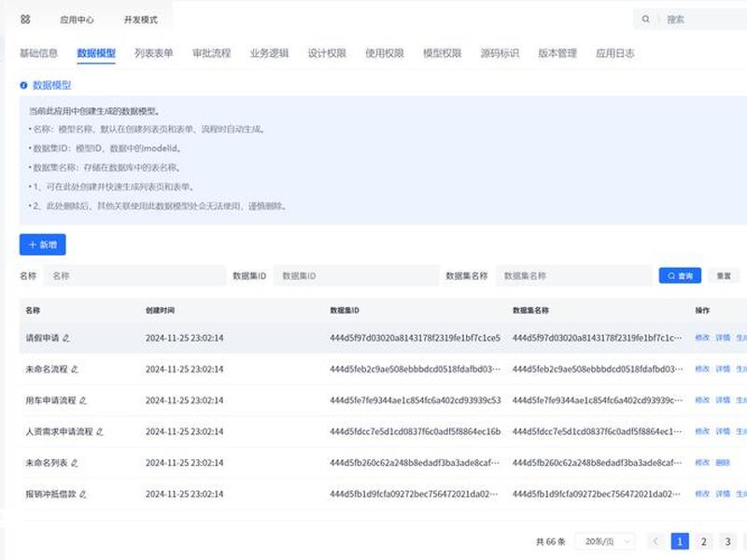Click the 共 66 条 total count text
This screenshot has width=747, height=560.
click(x=551, y=542)
